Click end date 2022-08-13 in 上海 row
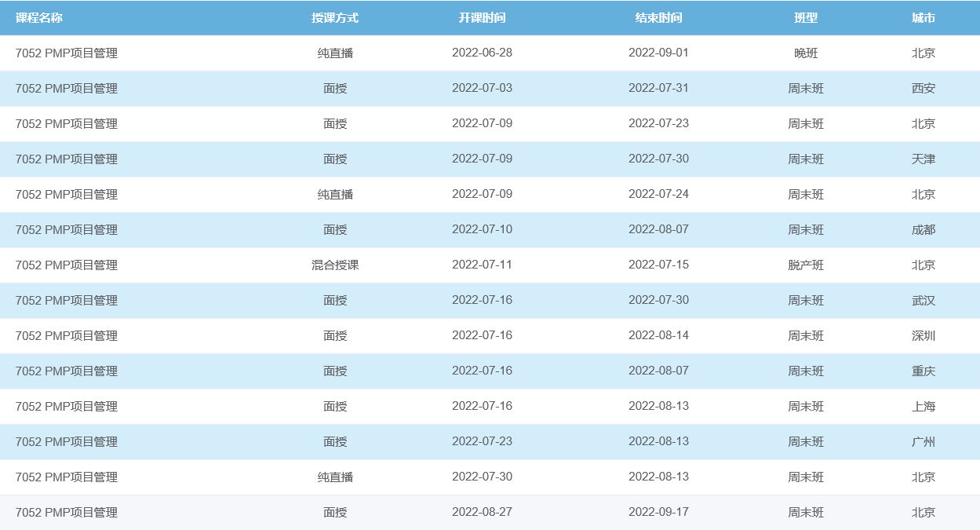This screenshot has width=980, height=530. tap(658, 406)
